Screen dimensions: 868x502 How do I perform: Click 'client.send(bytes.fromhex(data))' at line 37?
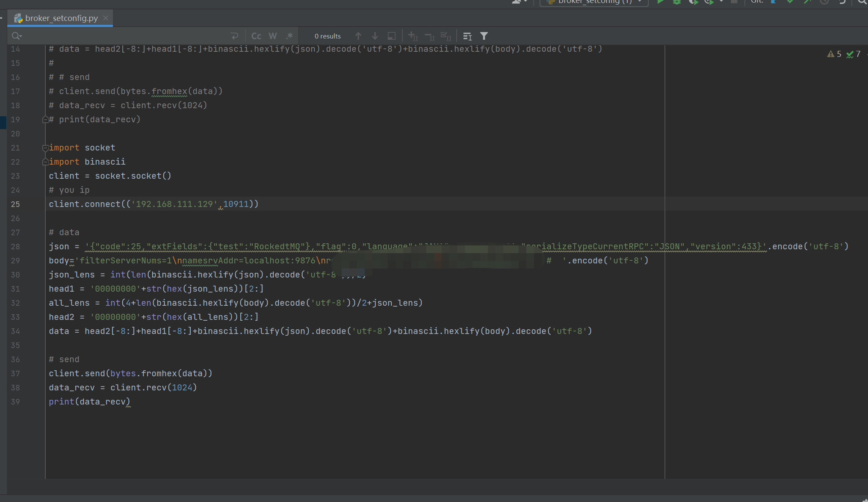pos(130,374)
